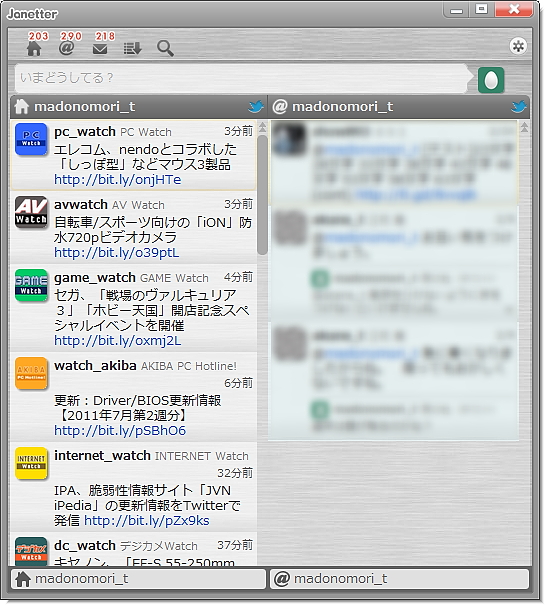Click username watch_akiba
545x605 pixels.
point(95,366)
